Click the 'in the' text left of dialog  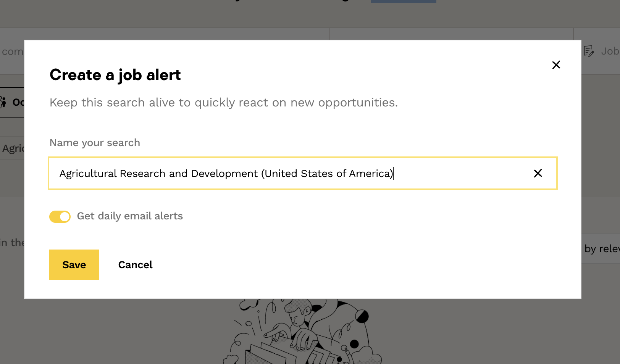tap(12, 243)
